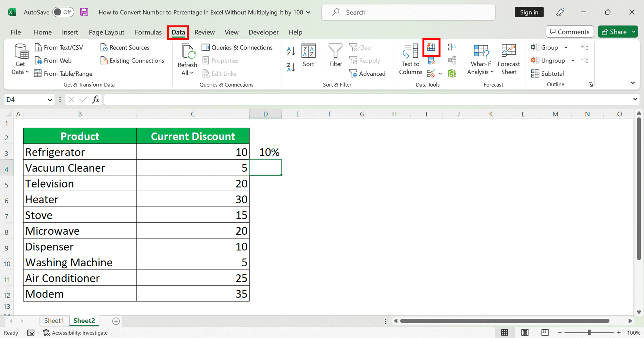Click the horizontal scrollbar
This screenshot has height=338, width=644.
[x=505, y=321]
